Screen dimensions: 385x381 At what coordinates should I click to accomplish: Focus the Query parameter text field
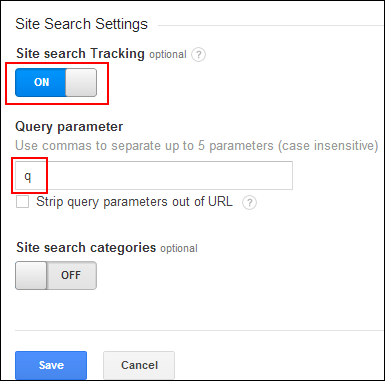tap(154, 176)
